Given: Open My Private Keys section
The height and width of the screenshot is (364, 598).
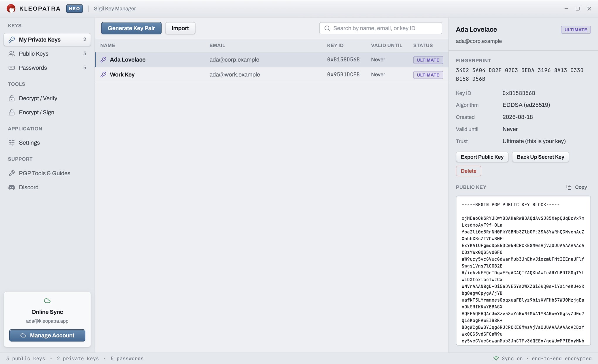Looking at the screenshot, I should click(47, 40).
